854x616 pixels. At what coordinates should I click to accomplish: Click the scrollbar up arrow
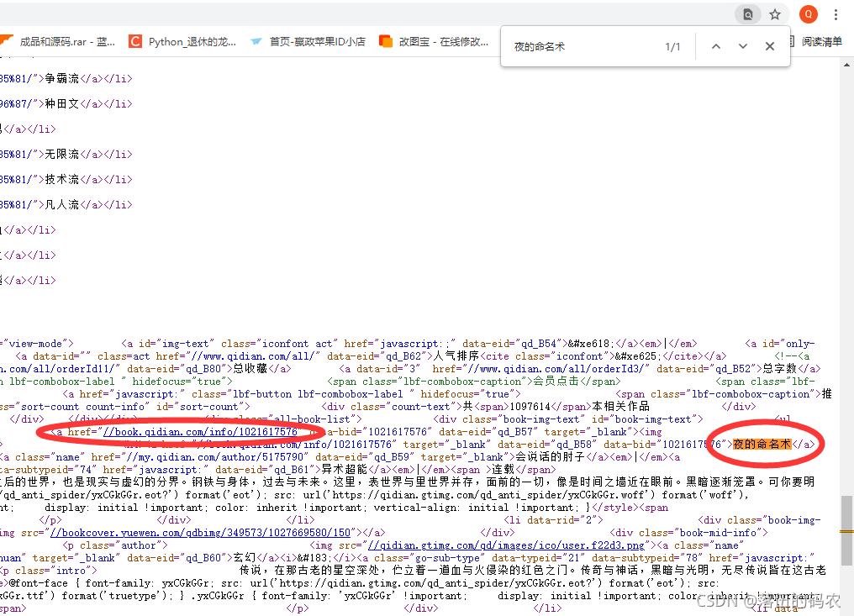(847, 66)
